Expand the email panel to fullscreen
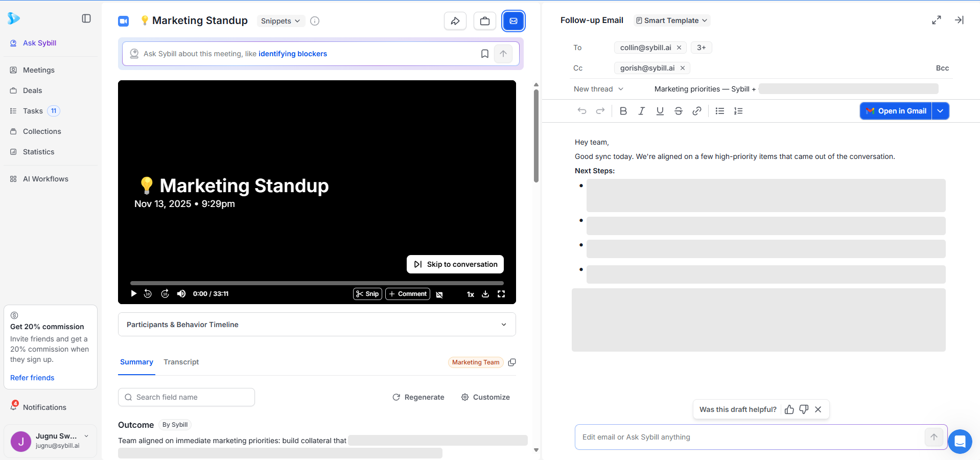This screenshot has width=980, height=460. 937,20
